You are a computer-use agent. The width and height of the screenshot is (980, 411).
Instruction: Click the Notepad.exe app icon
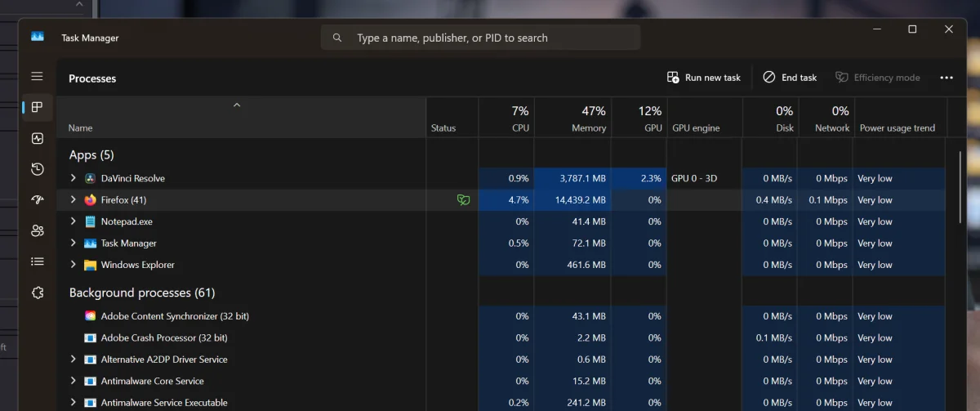click(90, 221)
